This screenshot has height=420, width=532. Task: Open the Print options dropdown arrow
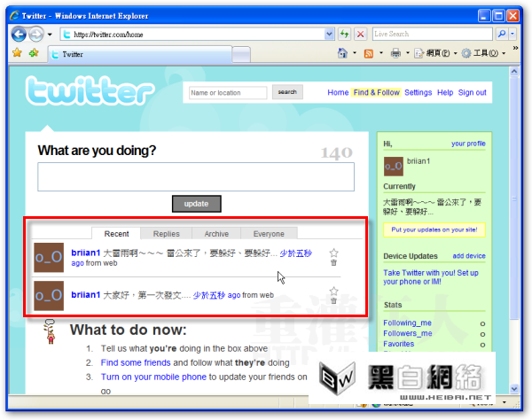tap(408, 53)
